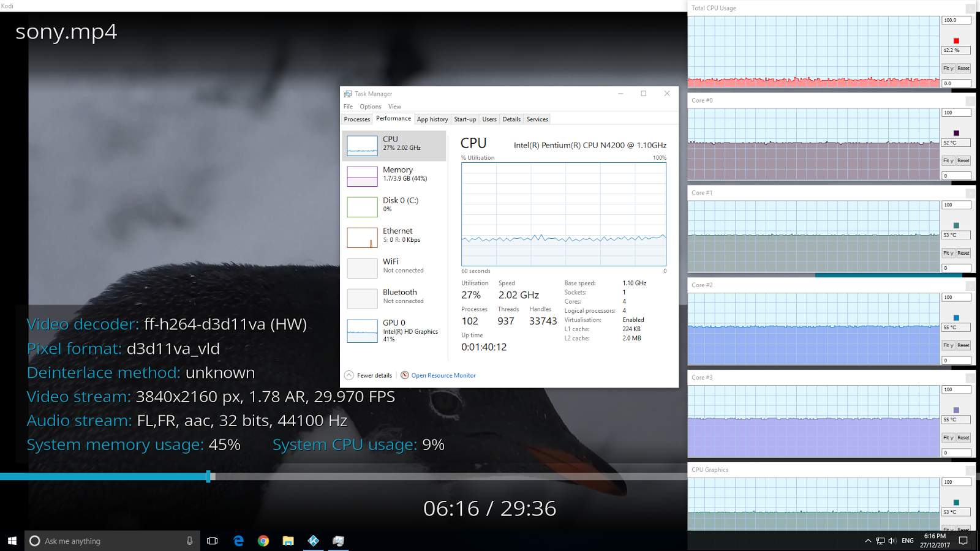Click the Core #0 dark purple color swatch
The height and width of the screenshot is (551, 980).
tap(956, 133)
